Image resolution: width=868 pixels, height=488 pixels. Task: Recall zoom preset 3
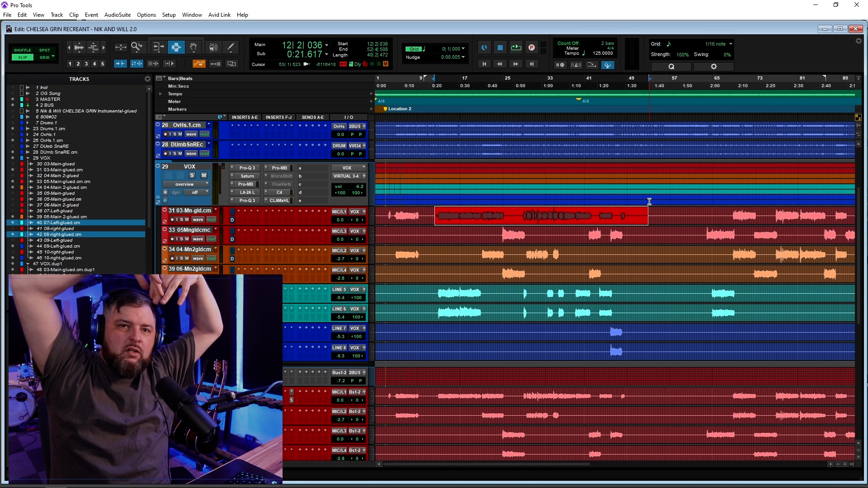(x=86, y=64)
